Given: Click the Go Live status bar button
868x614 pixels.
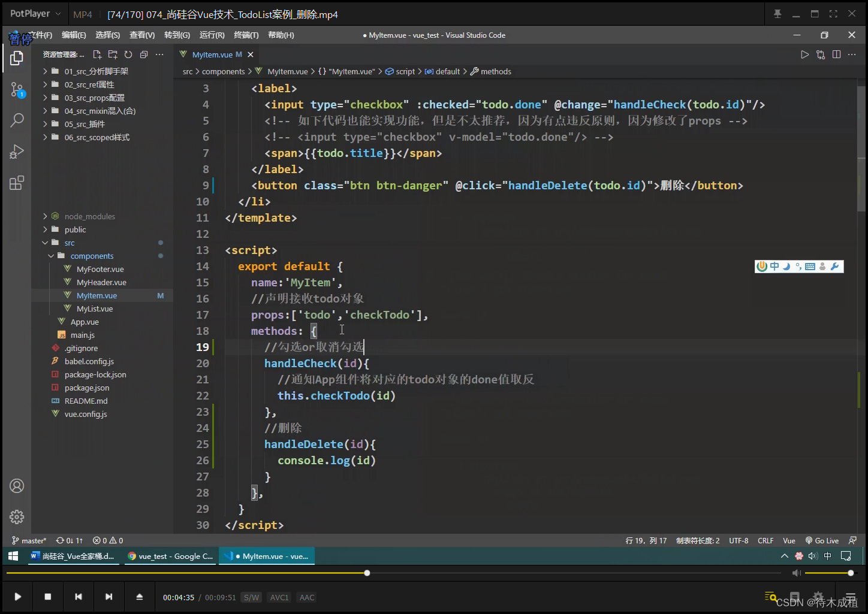Looking at the screenshot, I should point(822,540).
